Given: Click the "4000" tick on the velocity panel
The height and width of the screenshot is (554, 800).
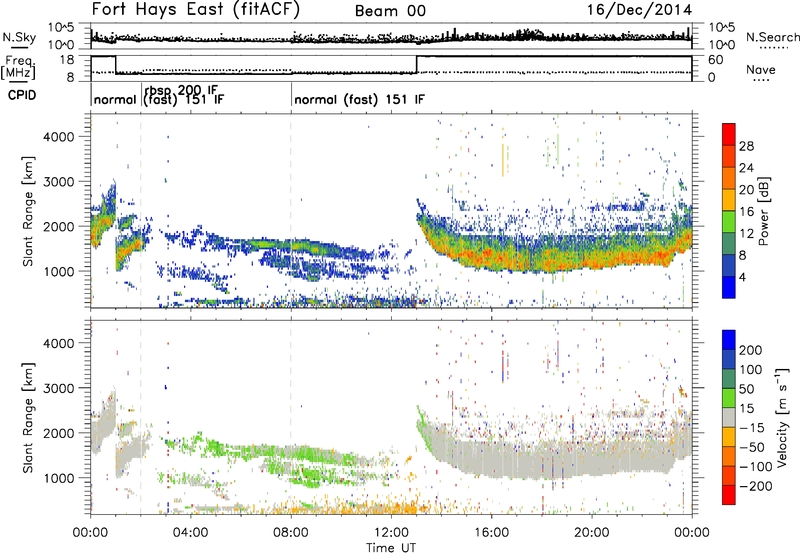Looking at the screenshot, I should (58, 343).
